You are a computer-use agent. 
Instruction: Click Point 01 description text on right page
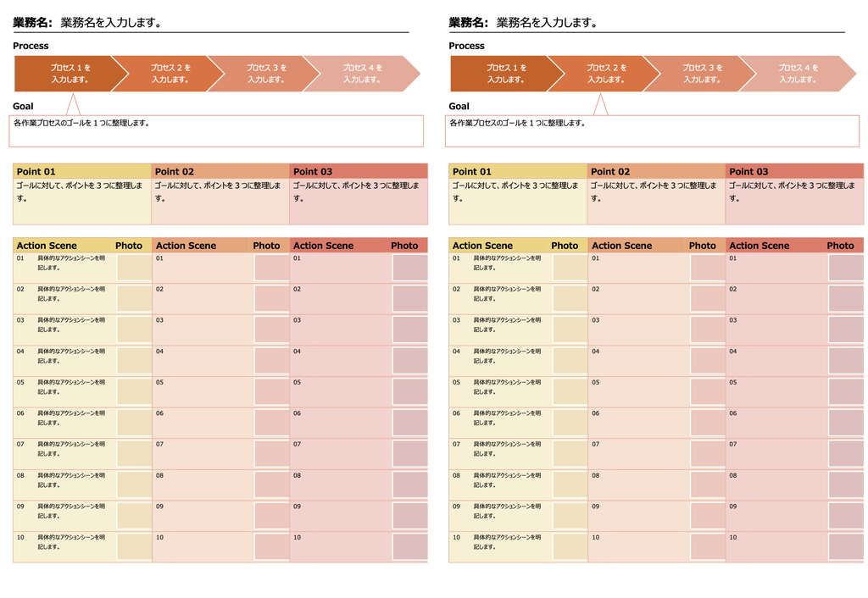point(515,192)
